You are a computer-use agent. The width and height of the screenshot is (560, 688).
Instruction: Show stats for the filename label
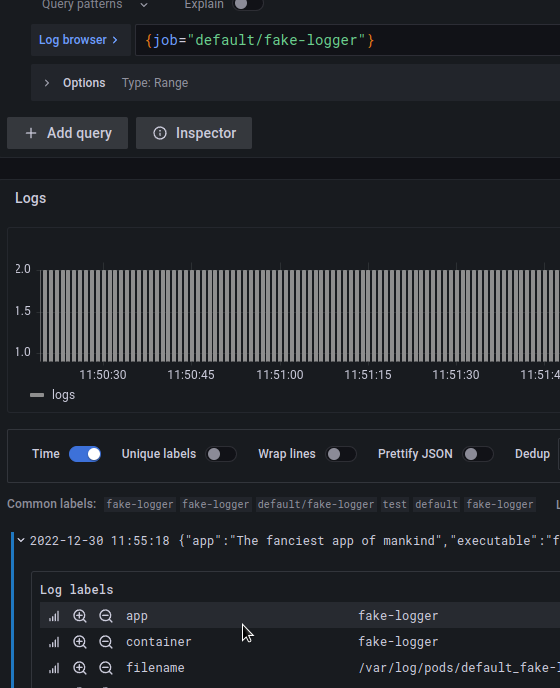point(54,668)
